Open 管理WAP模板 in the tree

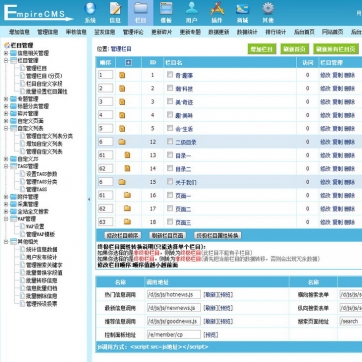pos(41,234)
